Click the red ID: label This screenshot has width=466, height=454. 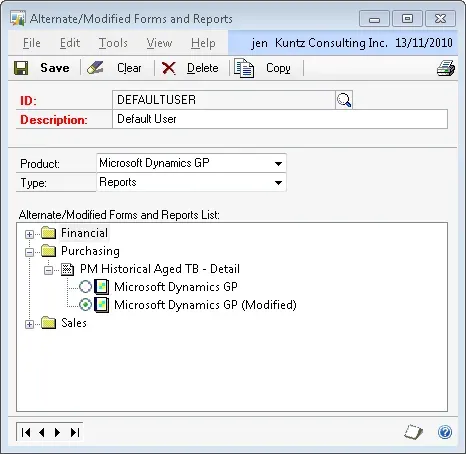coord(28,100)
